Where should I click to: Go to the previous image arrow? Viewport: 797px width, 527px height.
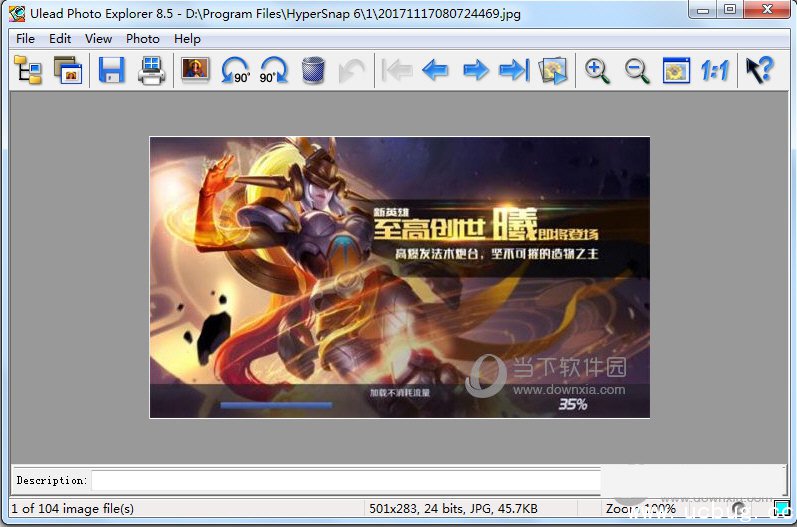[x=435, y=71]
